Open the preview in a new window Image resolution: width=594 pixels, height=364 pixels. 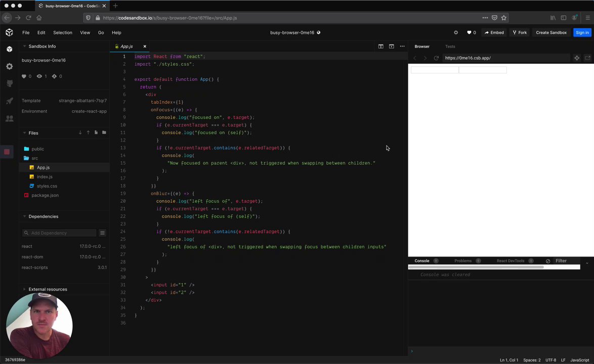(587, 58)
